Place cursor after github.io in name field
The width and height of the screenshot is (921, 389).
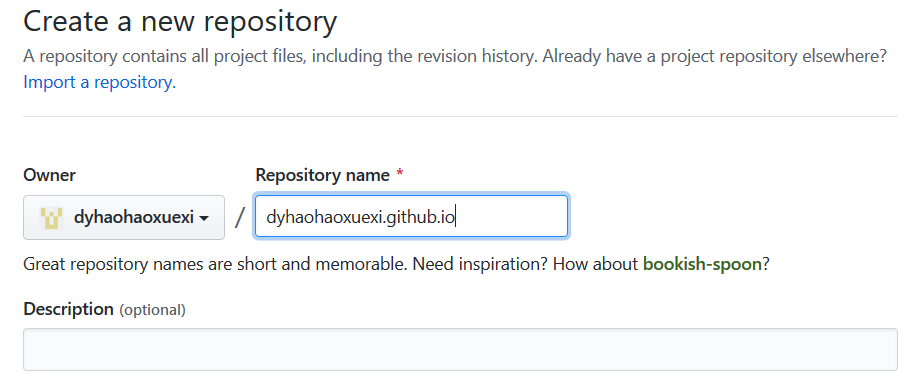(456, 217)
